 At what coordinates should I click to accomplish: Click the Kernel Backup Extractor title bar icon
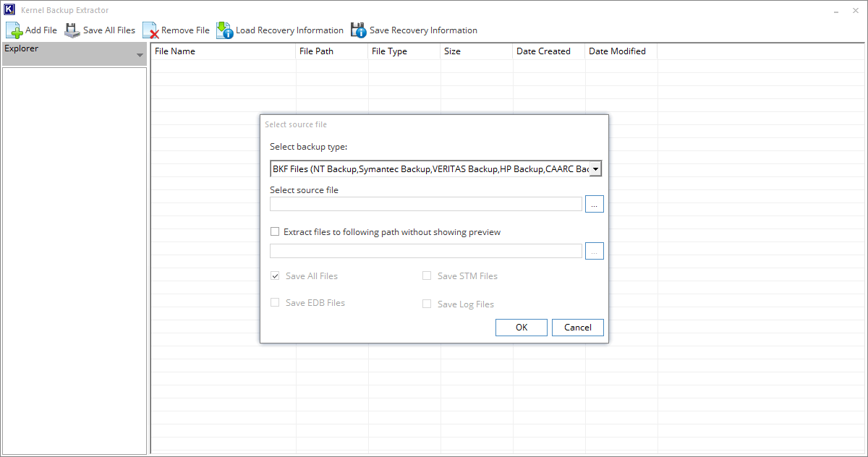[x=8, y=9]
